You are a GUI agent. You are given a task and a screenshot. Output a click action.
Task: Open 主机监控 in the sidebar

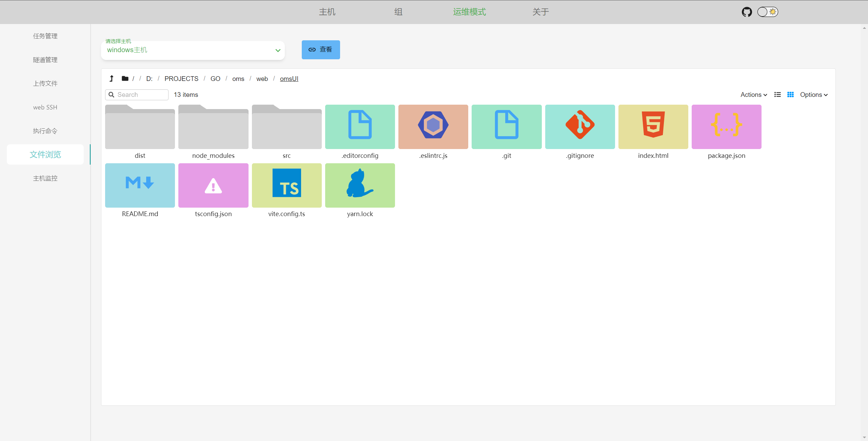45,178
